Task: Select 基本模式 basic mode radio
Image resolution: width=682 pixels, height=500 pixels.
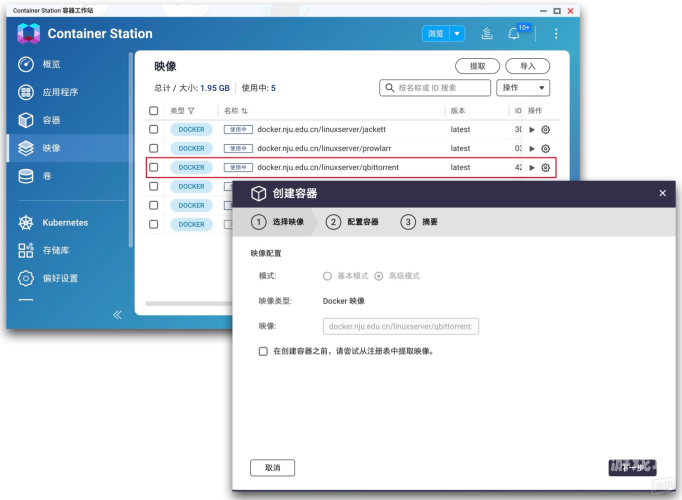Action: point(327,276)
